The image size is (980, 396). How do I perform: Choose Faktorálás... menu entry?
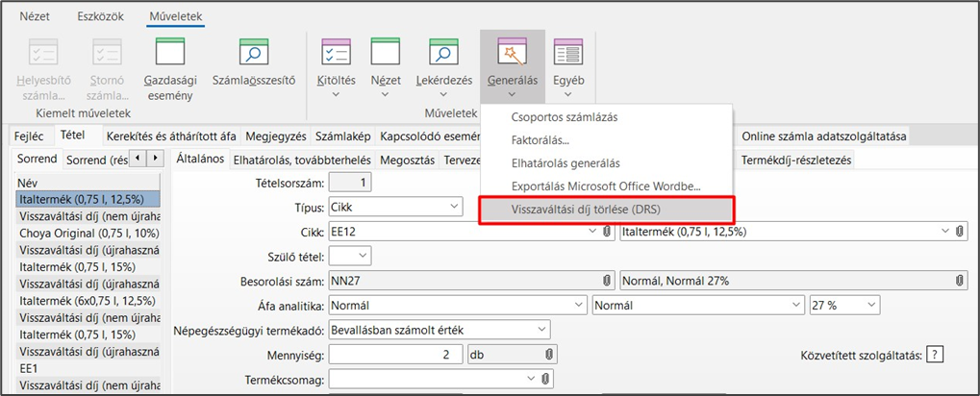(x=540, y=140)
